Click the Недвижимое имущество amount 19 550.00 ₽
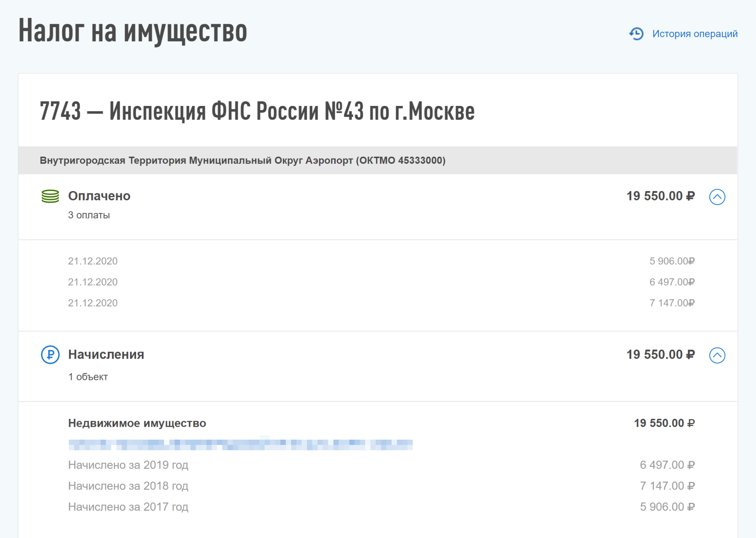 click(664, 423)
